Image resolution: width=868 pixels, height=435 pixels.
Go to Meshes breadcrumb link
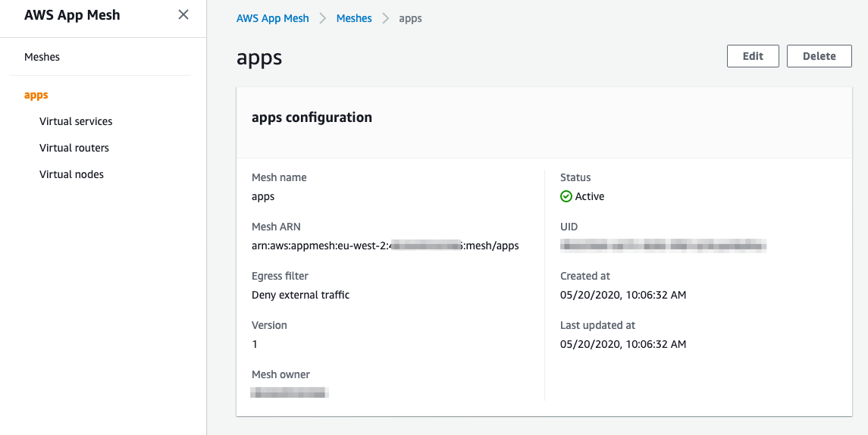click(x=354, y=18)
